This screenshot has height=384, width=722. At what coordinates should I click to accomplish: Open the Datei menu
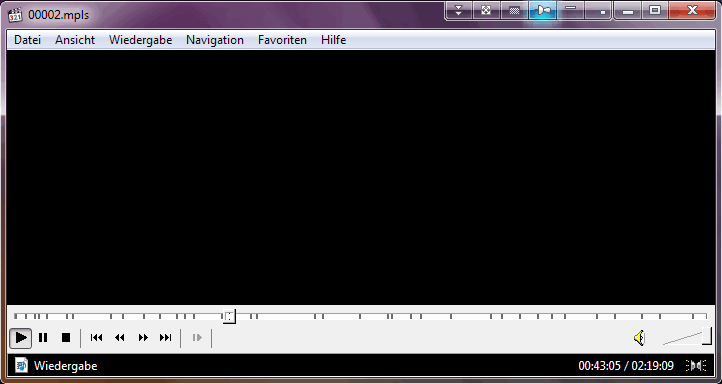pos(28,40)
